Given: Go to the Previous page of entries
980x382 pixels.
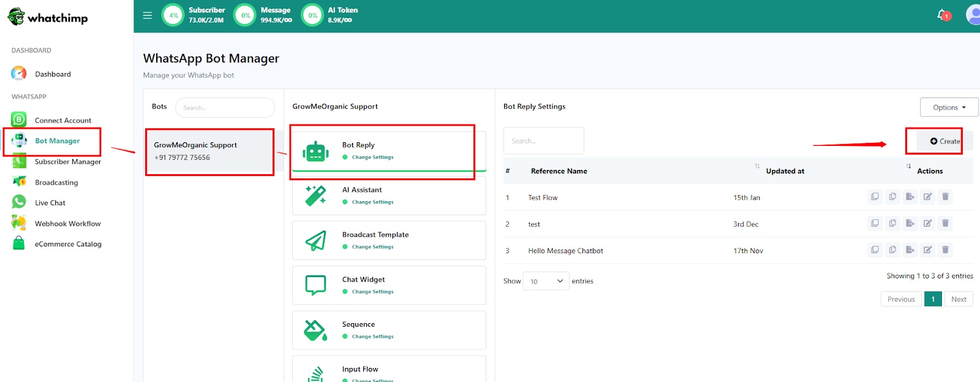Looking at the screenshot, I should pos(901,299).
